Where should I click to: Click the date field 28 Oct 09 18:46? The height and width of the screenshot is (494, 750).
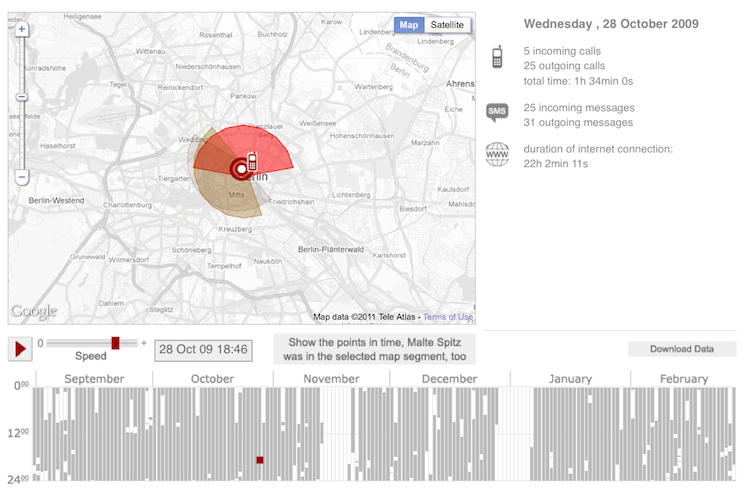pyautogui.click(x=203, y=351)
